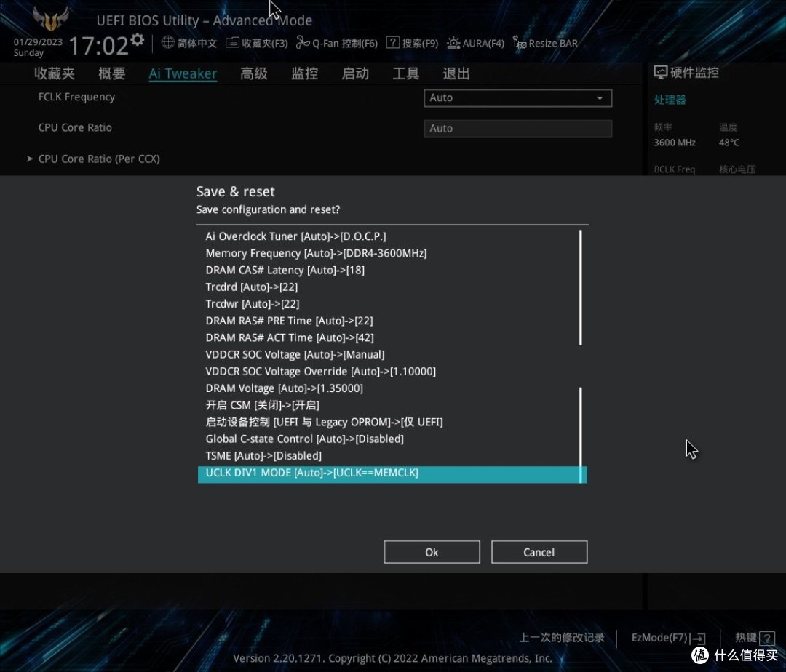Select the highlighted UCLK DIV1 MODE row
786x672 pixels.
pos(392,475)
